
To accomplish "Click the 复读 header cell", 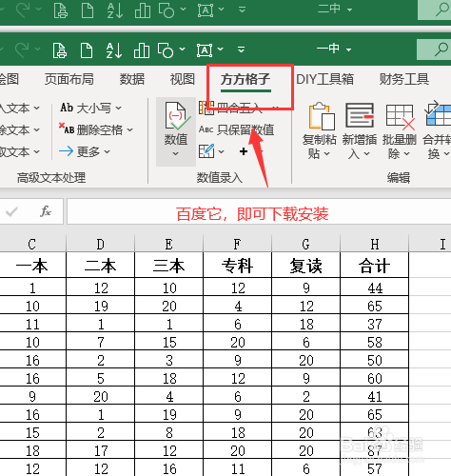I will 305,266.
